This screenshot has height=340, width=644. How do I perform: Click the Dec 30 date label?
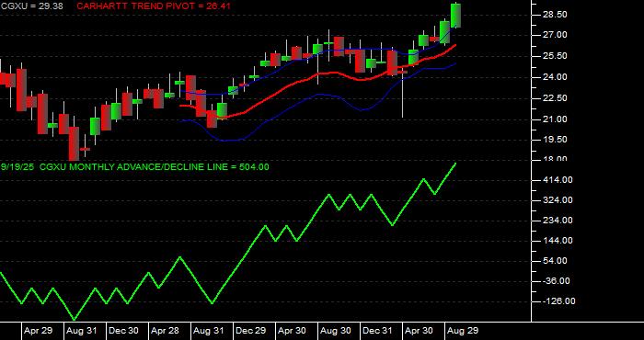(x=123, y=331)
